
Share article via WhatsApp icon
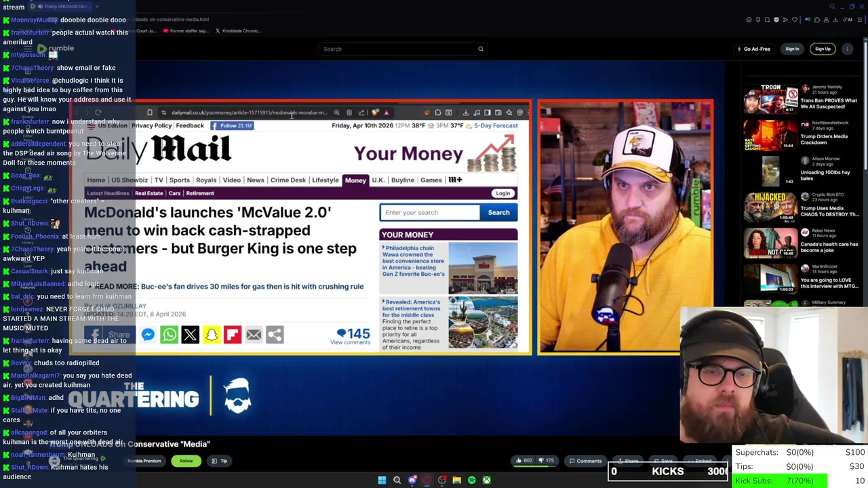point(169,334)
